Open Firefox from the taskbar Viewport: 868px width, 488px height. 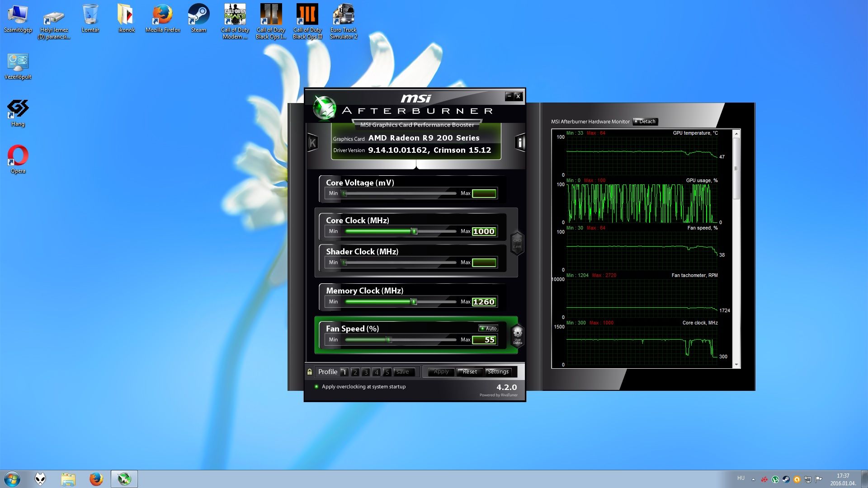(96, 479)
